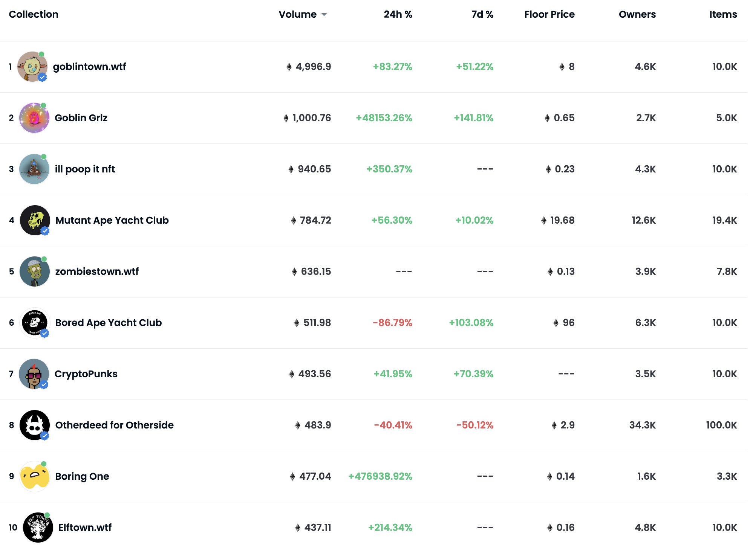The width and height of the screenshot is (756, 552).
Task: Open Otherdeed for Otherside skull avatar
Action: coord(35,425)
